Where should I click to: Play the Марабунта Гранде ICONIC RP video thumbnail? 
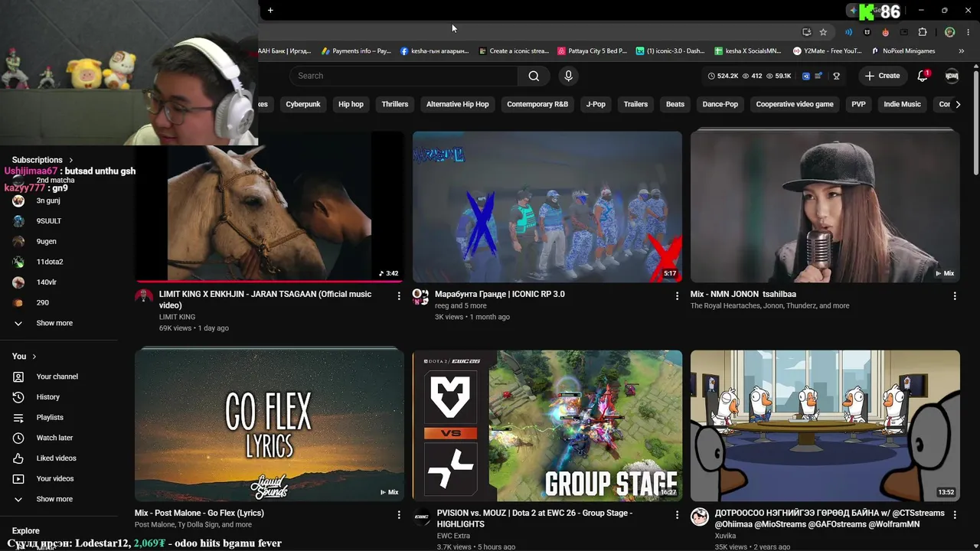click(547, 207)
